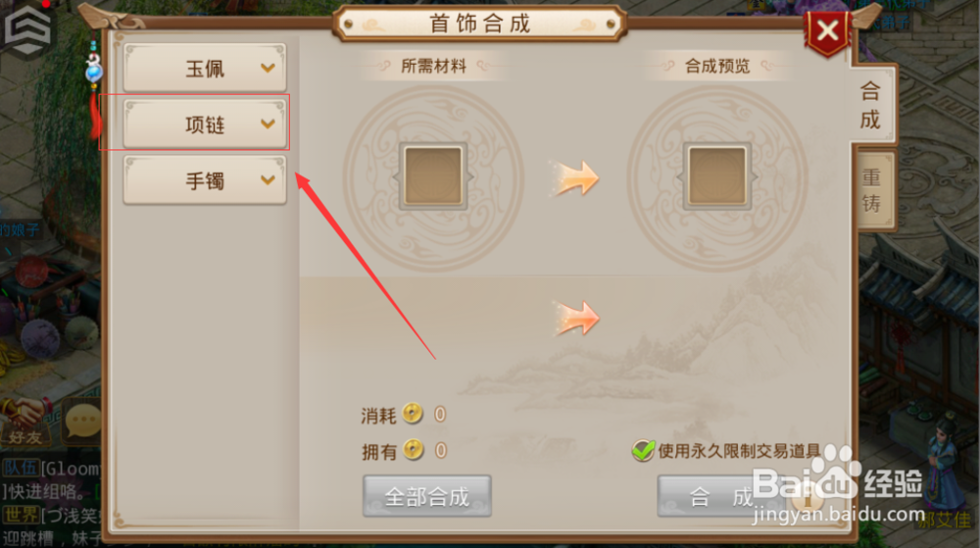
Task: Open the 好友 handshake icon
Action: [x=25, y=421]
